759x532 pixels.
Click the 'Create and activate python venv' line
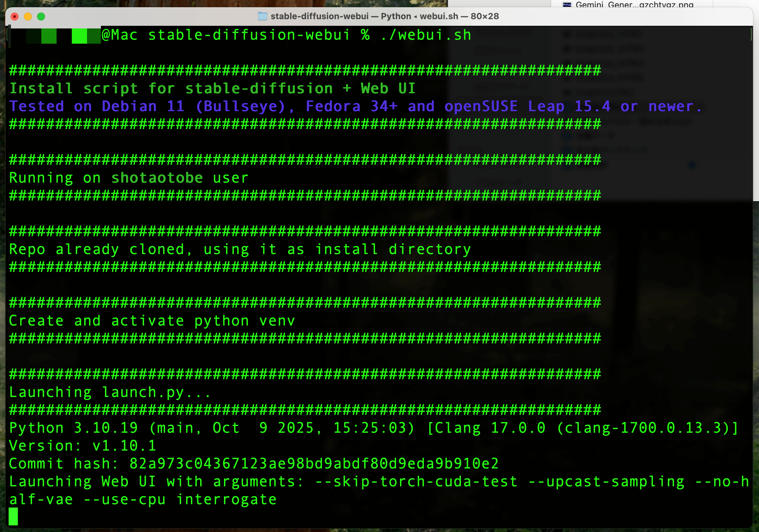pos(152,321)
